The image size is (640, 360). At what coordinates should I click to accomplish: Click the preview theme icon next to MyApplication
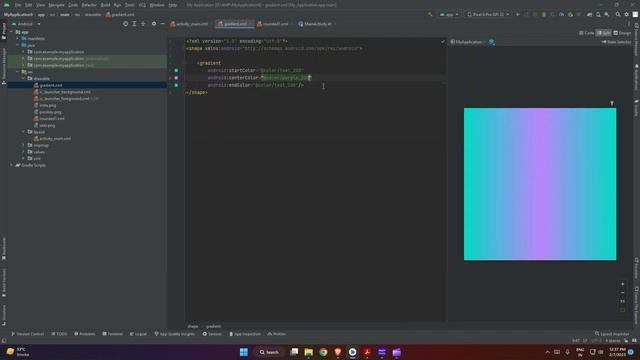click(x=492, y=42)
